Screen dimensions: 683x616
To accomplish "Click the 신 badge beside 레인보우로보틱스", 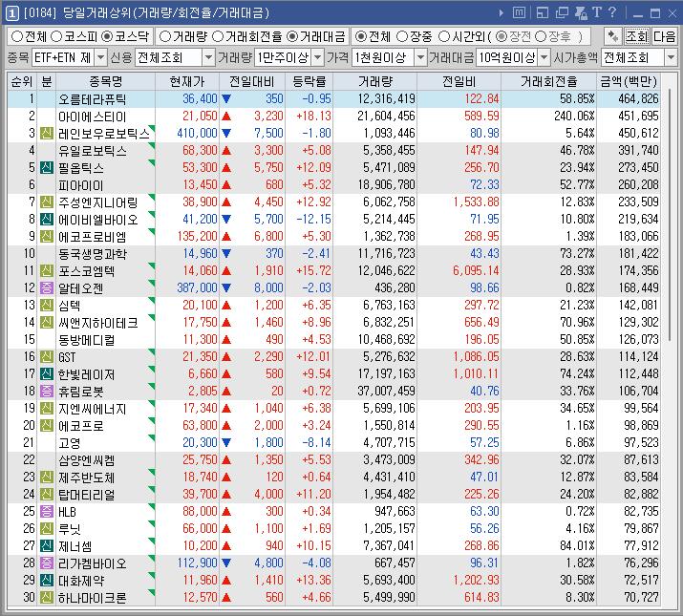I will [x=47, y=133].
